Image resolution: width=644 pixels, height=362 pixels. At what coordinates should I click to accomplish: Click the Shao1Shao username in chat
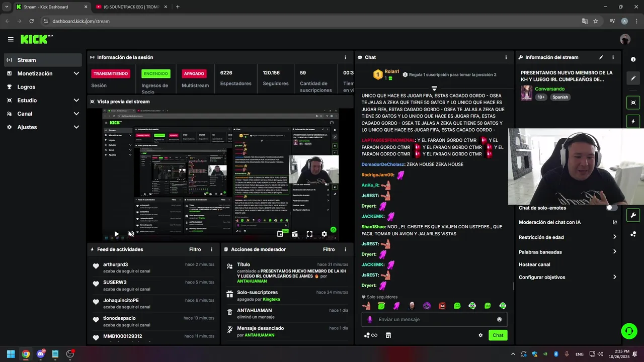click(373, 227)
